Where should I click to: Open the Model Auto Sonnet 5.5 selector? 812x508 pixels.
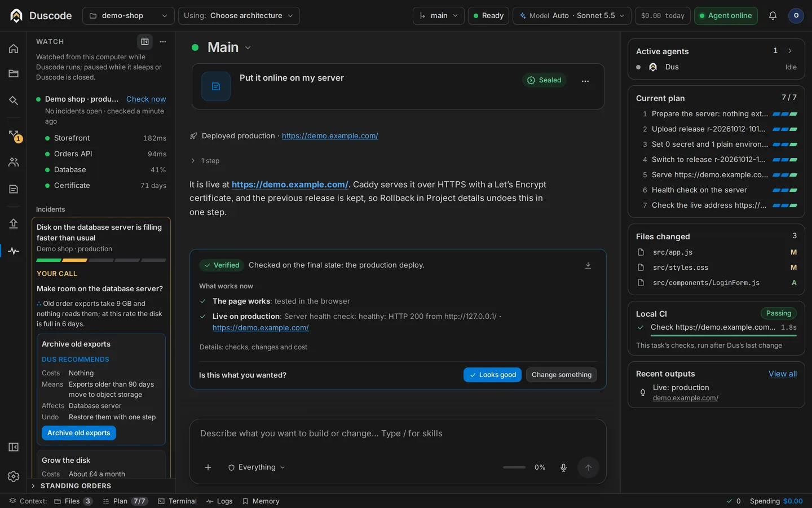click(x=572, y=16)
